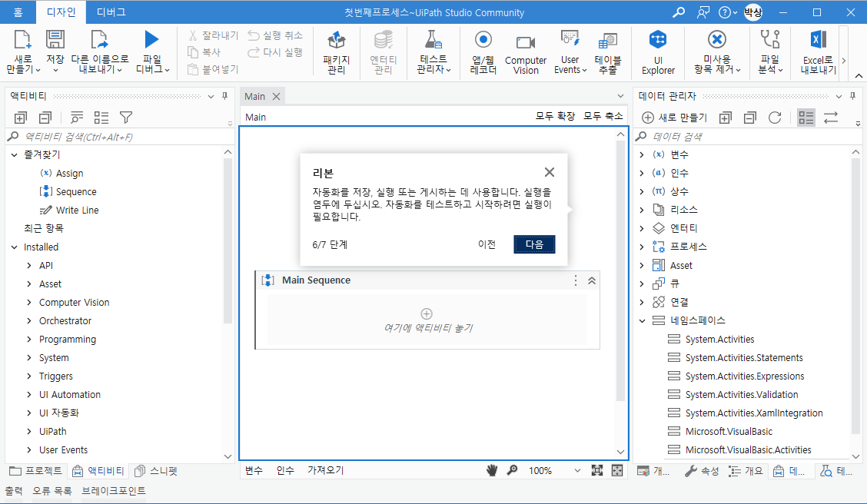The image size is (867, 504).
Task: Collapse all in activities panel toolbar
Action: coord(45,118)
